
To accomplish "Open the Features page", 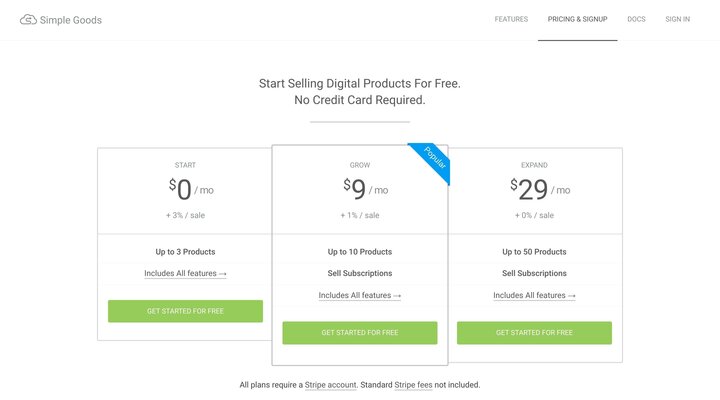I will tap(511, 20).
